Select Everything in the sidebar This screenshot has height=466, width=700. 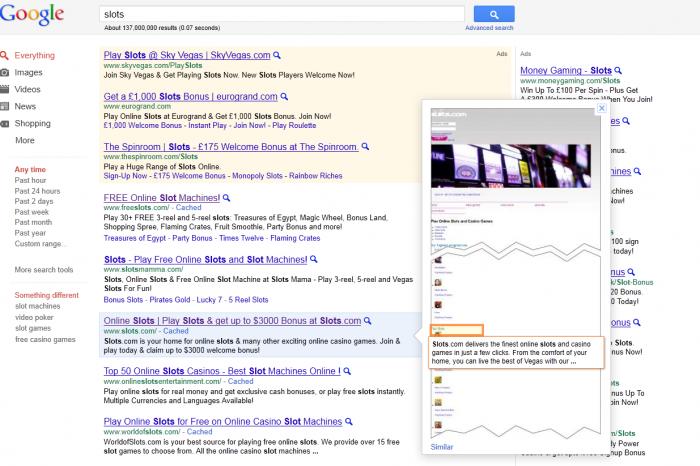tap(34, 55)
